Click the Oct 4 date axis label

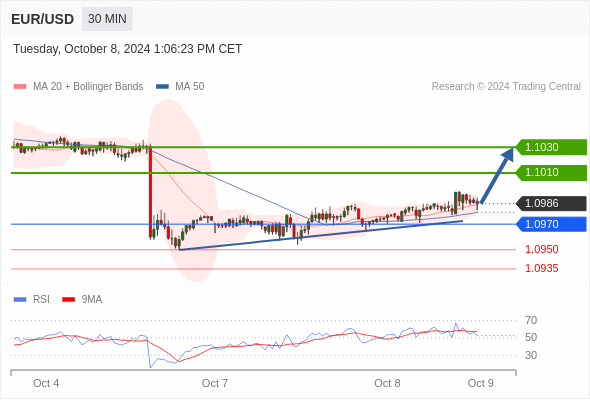tap(46, 383)
